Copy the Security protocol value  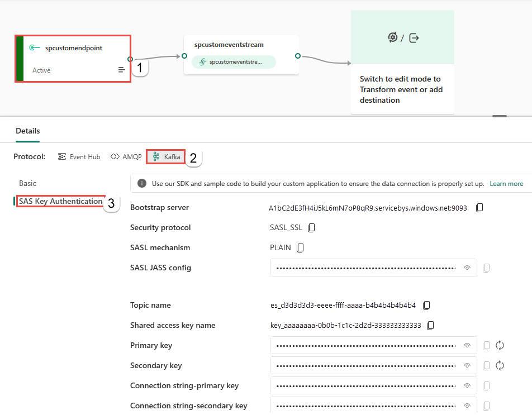click(312, 228)
